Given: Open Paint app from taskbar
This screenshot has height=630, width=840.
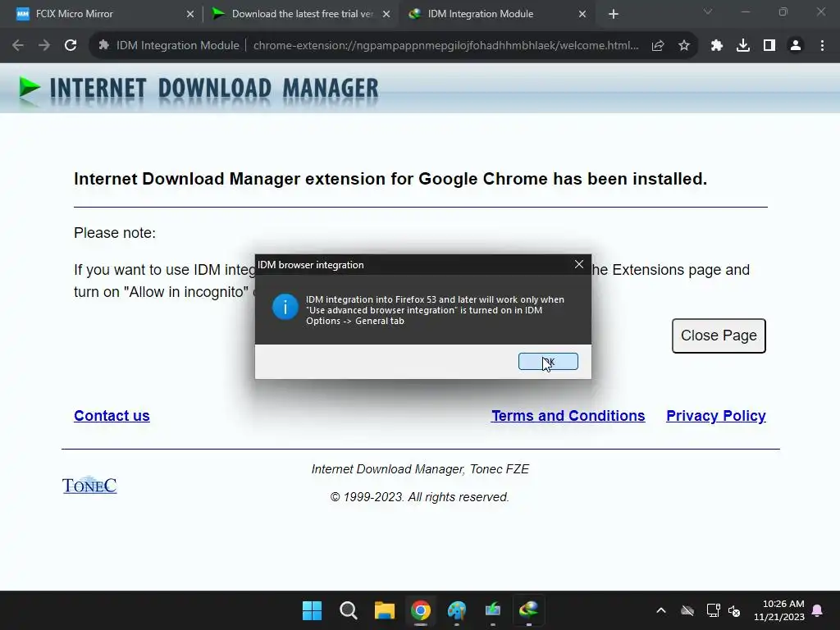Looking at the screenshot, I should click(456, 610).
